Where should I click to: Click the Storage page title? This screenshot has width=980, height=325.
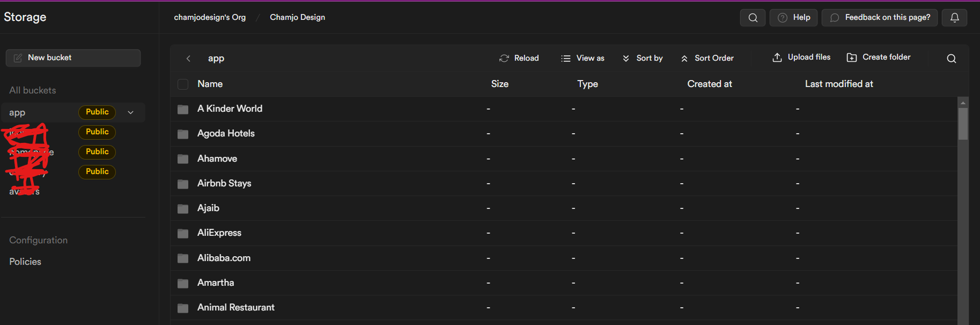click(25, 17)
